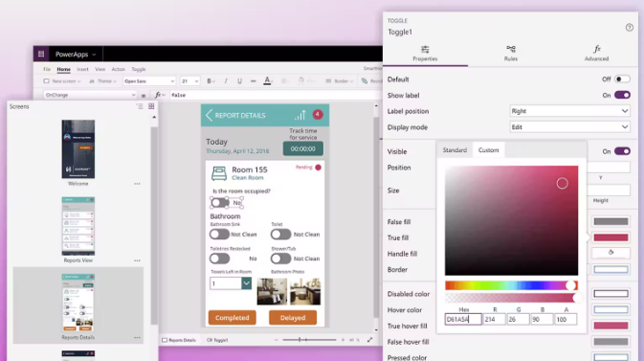The width and height of the screenshot is (644, 361).
Task: Expand the canvas to fit the window
Action: [369, 340]
